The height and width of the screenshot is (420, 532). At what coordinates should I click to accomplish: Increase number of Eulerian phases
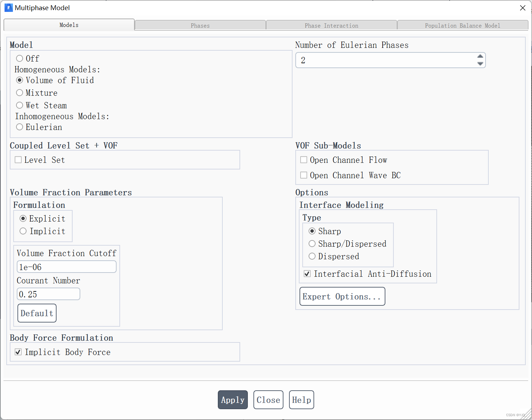(480, 57)
